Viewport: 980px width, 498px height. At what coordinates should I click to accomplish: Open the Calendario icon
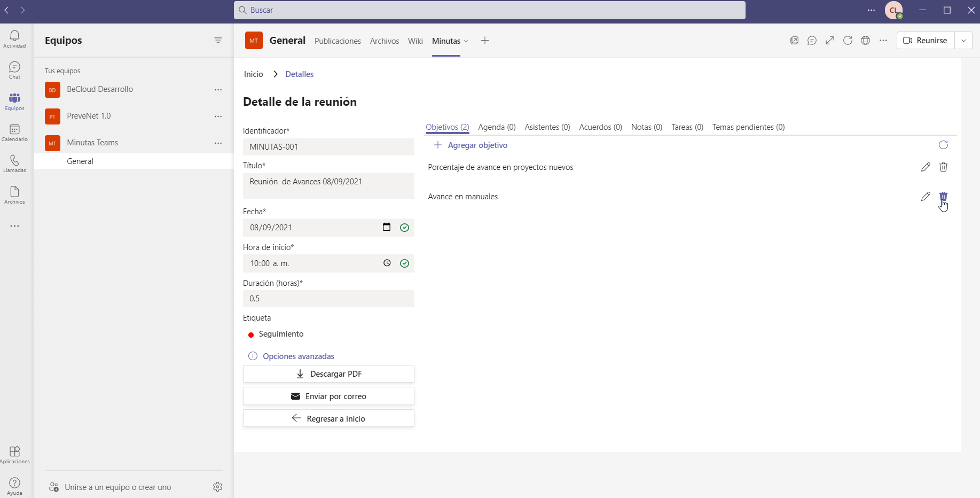click(14, 133)
